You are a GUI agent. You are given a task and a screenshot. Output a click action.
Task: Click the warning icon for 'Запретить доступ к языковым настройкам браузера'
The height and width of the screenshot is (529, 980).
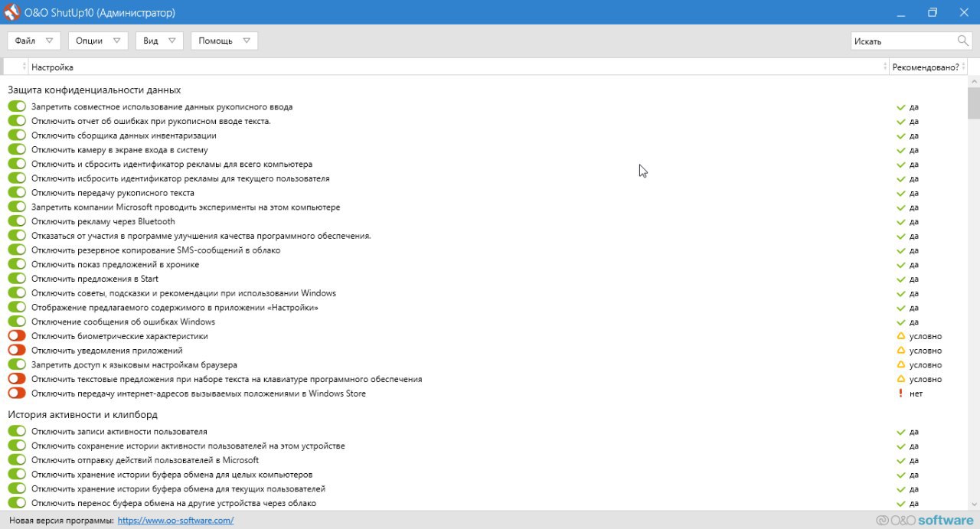click(x=901, y=365)
